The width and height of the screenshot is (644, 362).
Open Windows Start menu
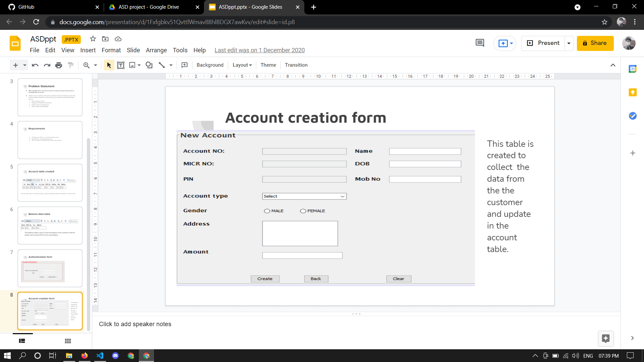(x=7, y=356)
